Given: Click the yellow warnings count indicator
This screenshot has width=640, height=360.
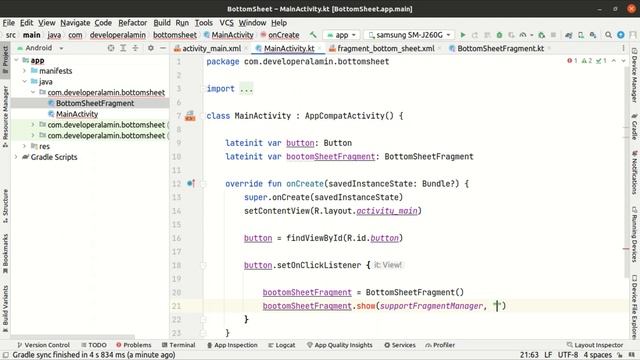Looking at the screenshot, I should (587, 61).
